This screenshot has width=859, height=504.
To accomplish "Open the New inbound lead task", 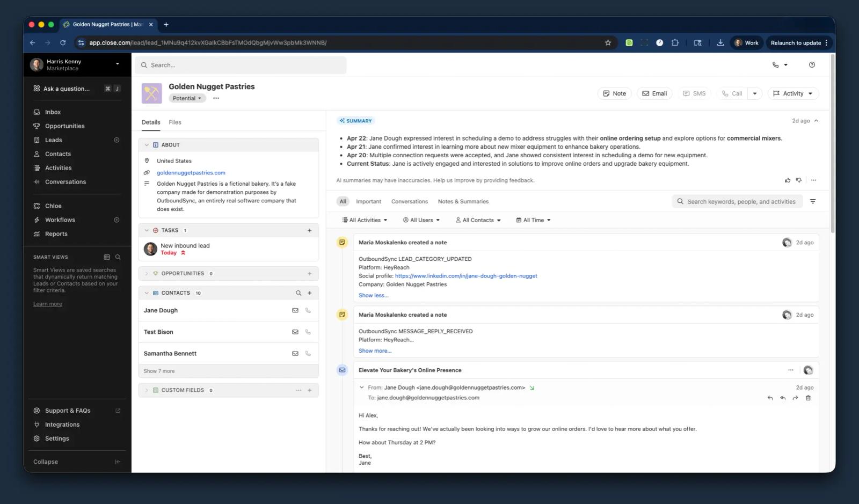I will click(185, 246).
